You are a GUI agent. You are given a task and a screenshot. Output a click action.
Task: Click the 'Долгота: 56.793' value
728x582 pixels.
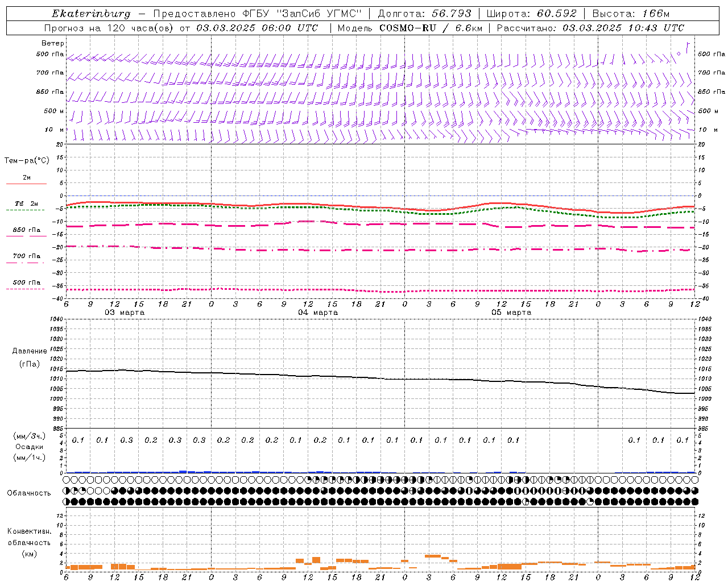tap(424, 14)
